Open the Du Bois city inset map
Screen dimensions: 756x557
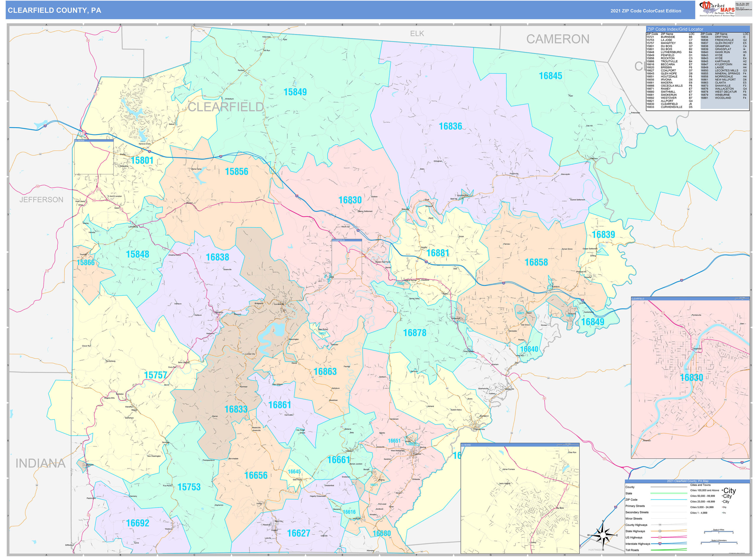click(x=520, y=498)
